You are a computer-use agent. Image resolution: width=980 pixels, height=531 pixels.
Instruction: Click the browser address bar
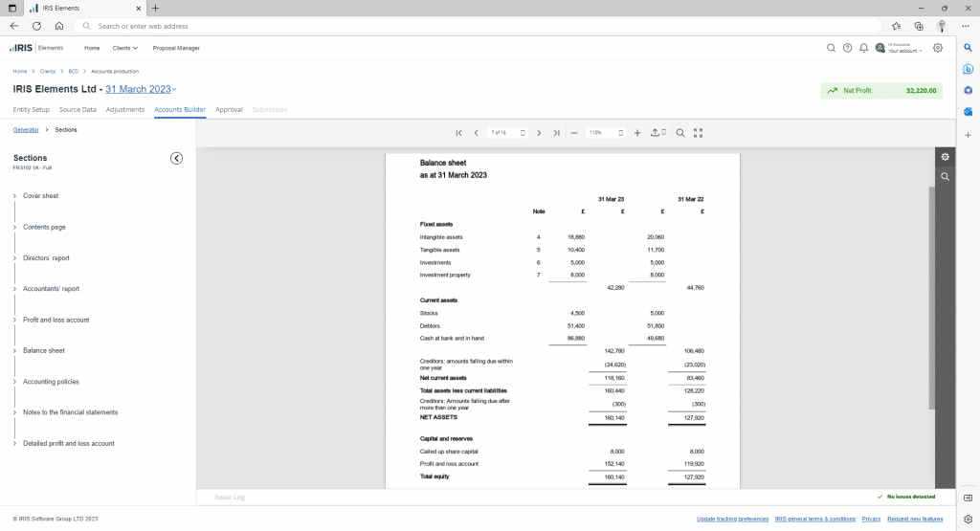pyautogui.click(x=479, y=26)
